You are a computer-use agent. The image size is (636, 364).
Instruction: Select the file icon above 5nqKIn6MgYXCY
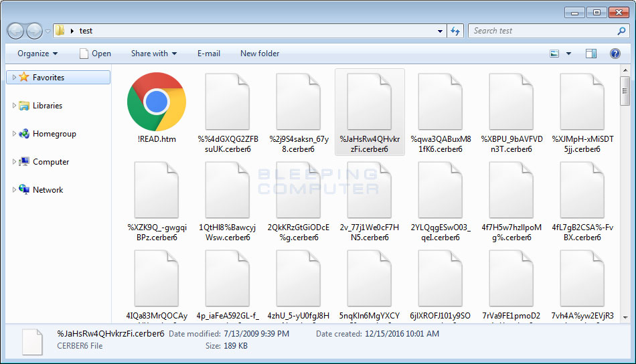point(370,278)
